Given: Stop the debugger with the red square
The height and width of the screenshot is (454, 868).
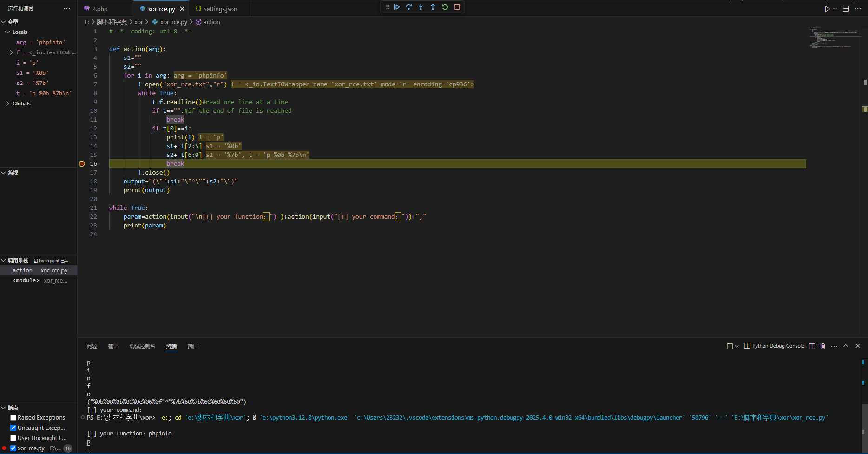Looking at the screenshot, I should [457, 7].
